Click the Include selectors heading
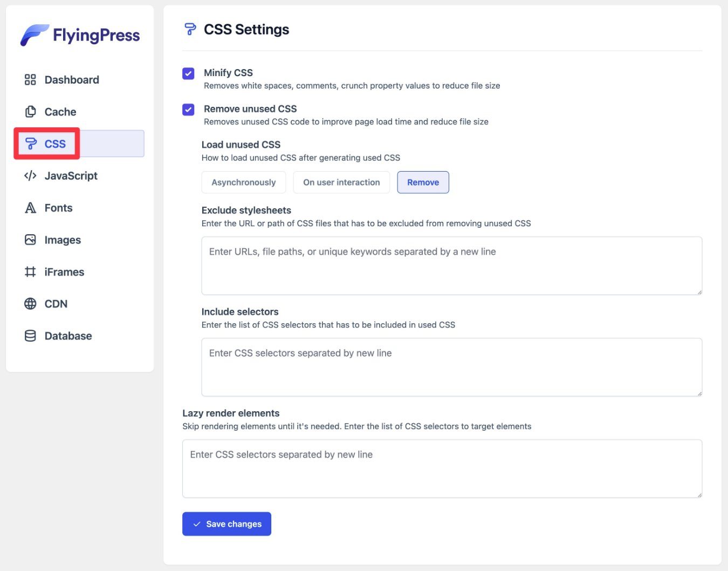The image size is (728, 571). coord(240,312)
